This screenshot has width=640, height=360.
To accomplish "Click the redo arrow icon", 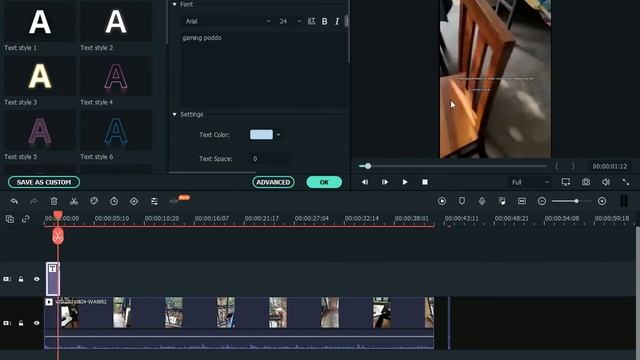I will pos(34,201).
